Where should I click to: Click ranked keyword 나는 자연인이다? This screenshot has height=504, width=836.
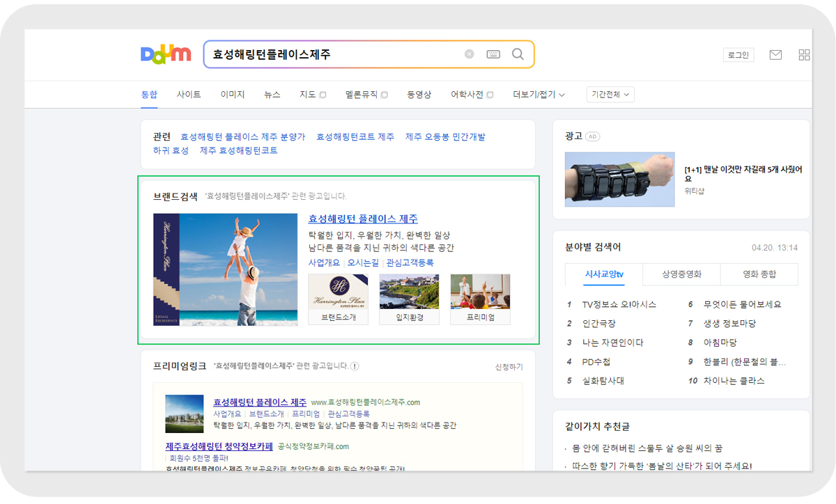(613, 342)
